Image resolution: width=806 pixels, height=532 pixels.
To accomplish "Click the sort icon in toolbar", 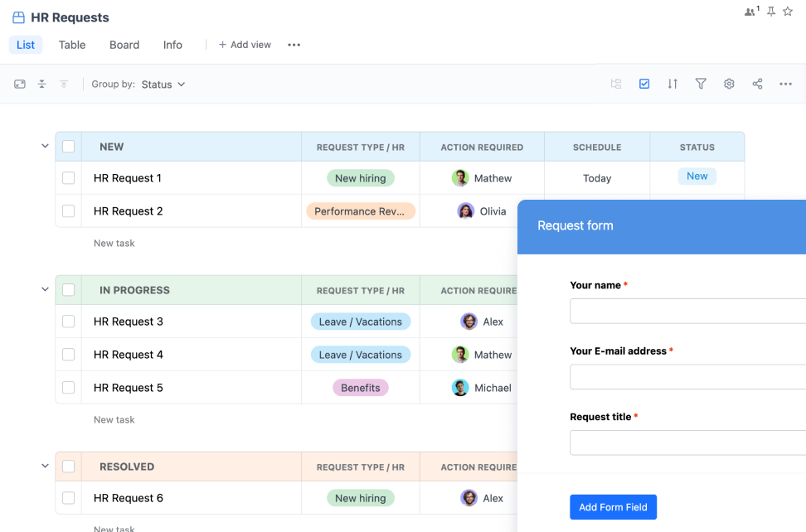I will point(672,84).
